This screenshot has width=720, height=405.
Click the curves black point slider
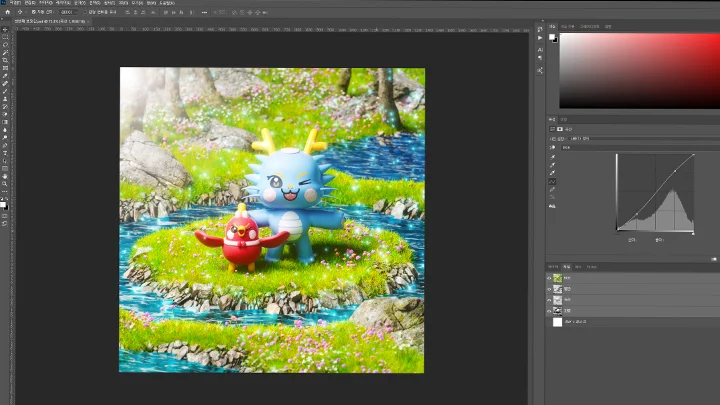pyautogui.click(x=617, y=234)
